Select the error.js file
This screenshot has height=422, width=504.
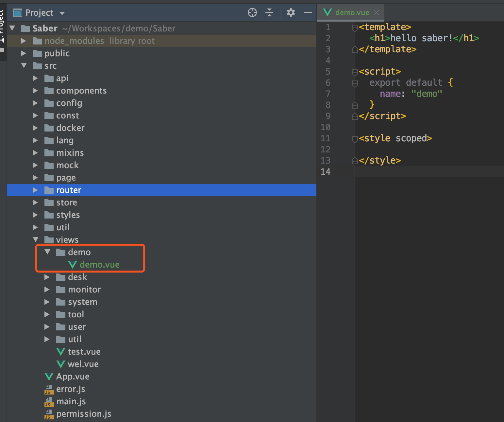(x=162, y=389)
